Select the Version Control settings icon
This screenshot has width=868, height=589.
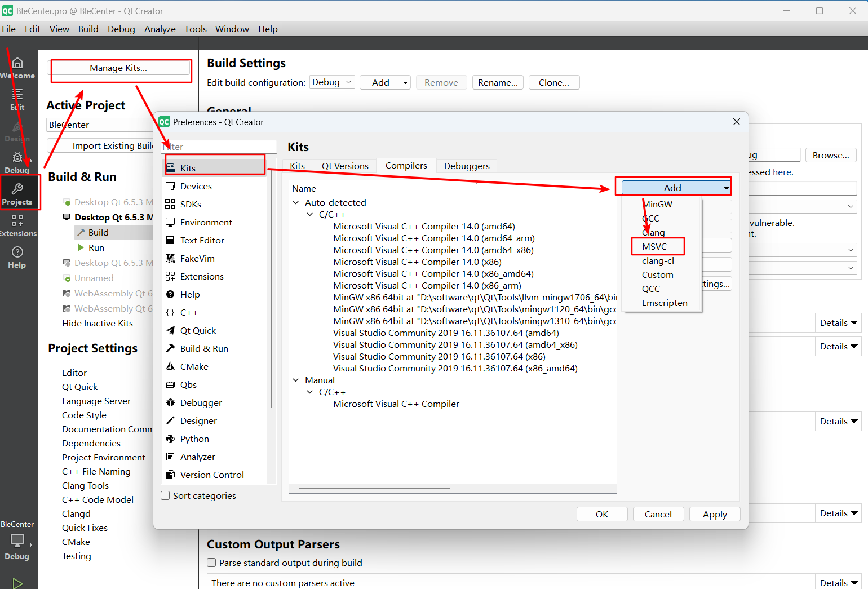coord(170,475)
